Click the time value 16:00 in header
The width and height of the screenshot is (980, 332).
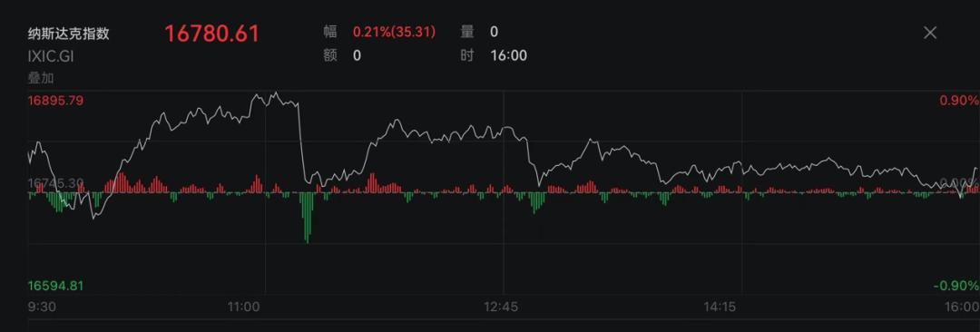tap(508, 55)
